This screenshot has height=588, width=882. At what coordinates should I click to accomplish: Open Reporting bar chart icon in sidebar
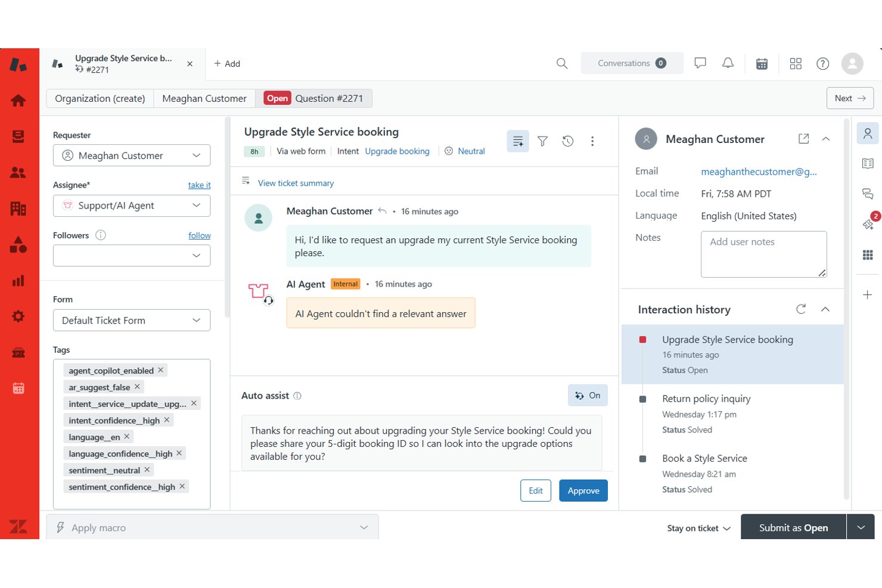18,281
